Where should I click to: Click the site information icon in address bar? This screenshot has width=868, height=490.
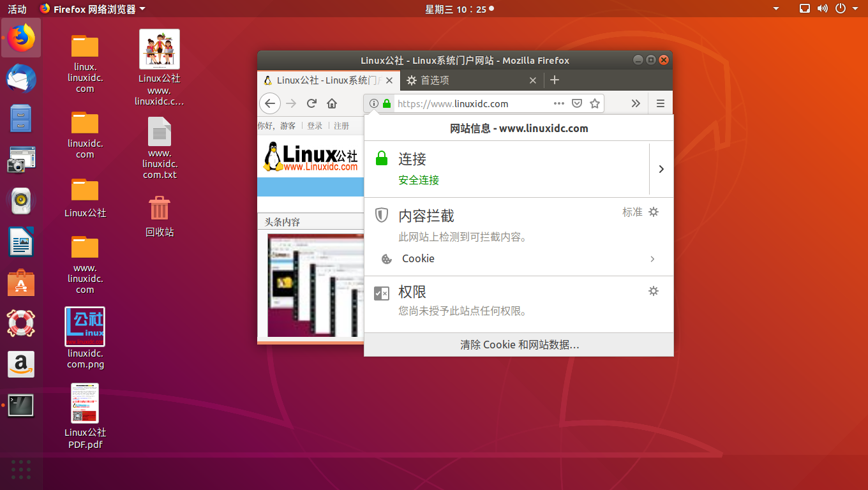coord(374,103)
